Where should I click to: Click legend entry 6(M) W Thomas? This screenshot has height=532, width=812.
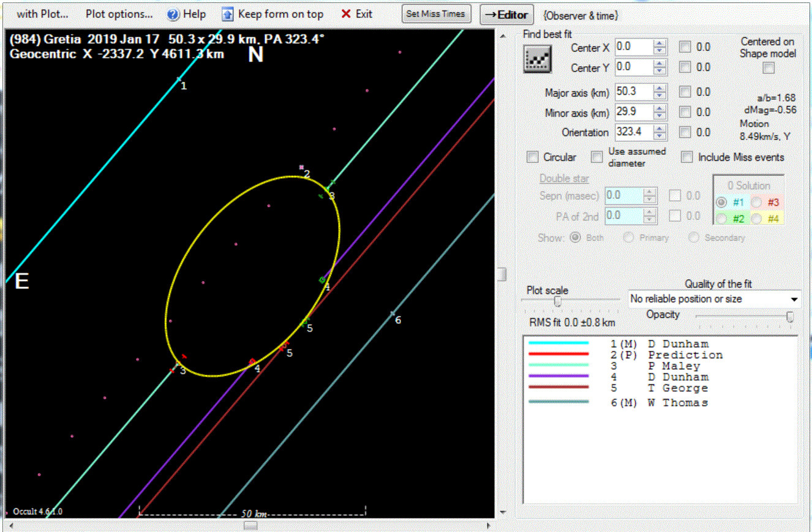click(660, 402)
